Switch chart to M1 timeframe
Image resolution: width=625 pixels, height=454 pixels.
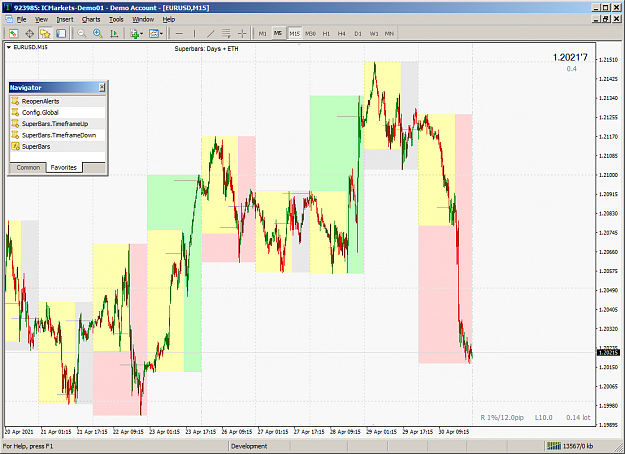262,33
